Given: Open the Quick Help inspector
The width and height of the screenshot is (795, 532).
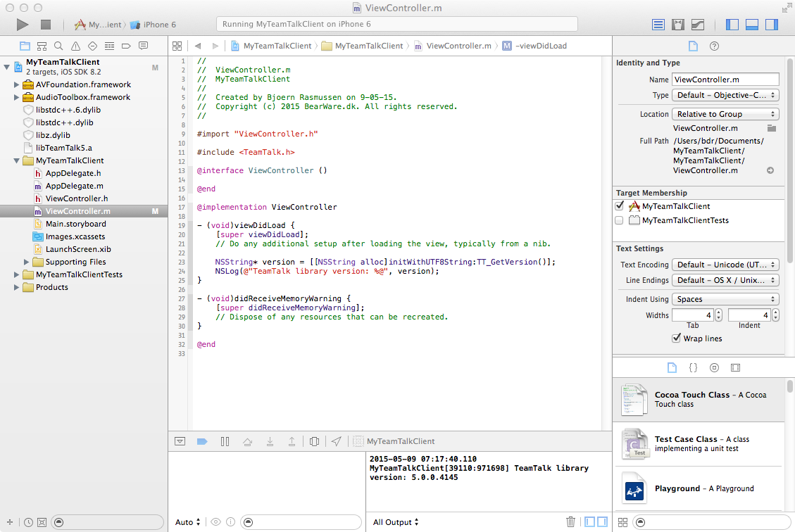Looking at the screenshot, I should tap(714, 46).
